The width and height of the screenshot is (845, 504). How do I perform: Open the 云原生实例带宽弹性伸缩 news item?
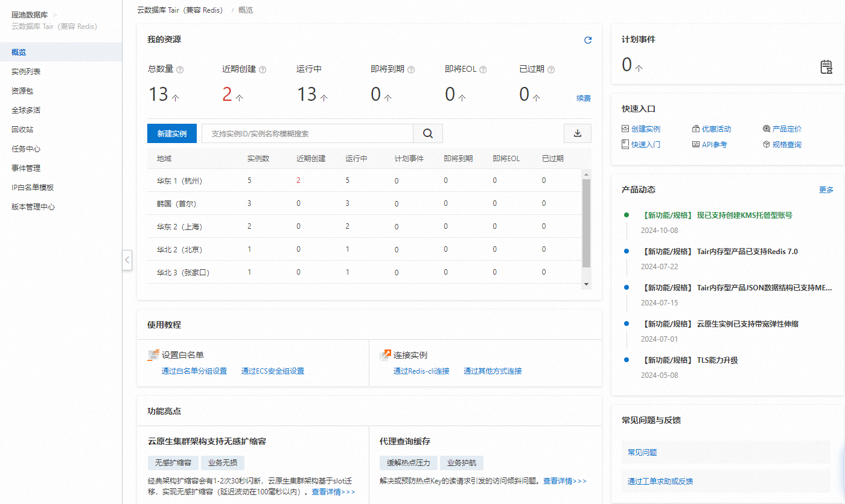pos(719,324)
